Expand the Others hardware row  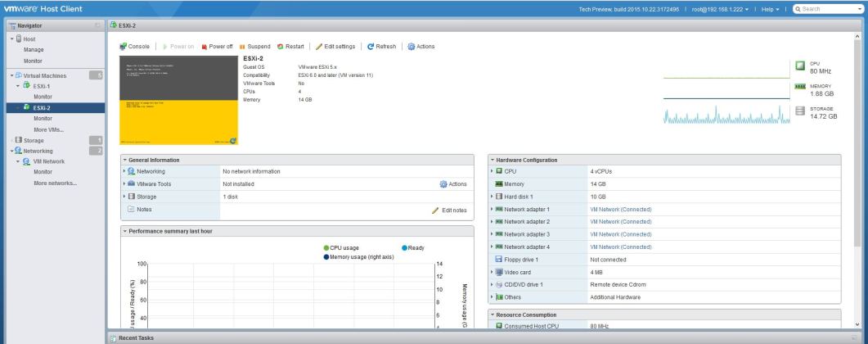click(x=492, y=297)
